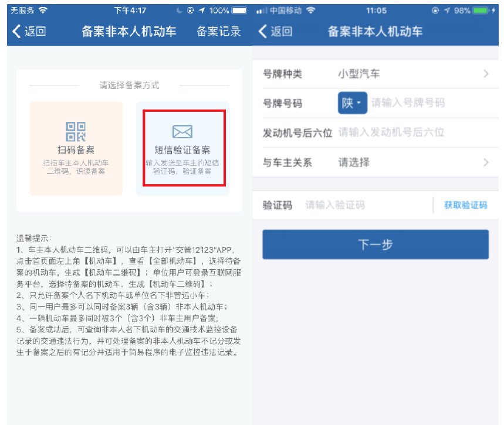Image resolution: width=504 pixels, height=425 pixels.
Task: Tap the China Mobile signal bars icon
Action: [x=262, y=11]
